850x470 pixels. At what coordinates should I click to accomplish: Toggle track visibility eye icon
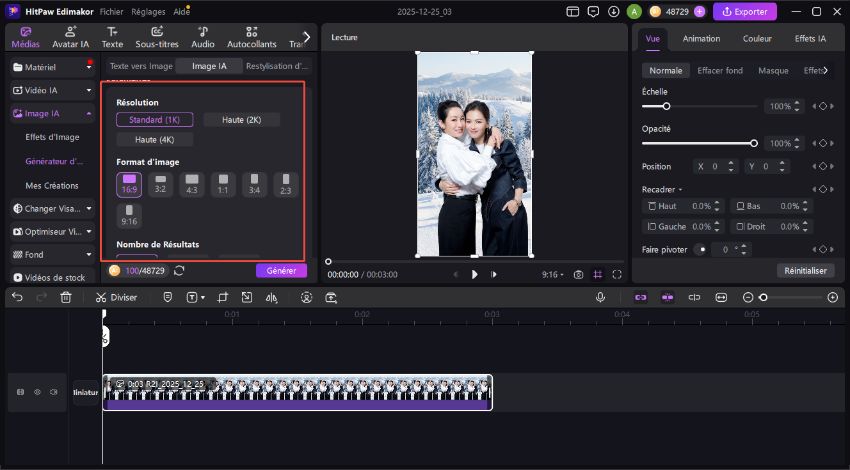tap(36, 392)
